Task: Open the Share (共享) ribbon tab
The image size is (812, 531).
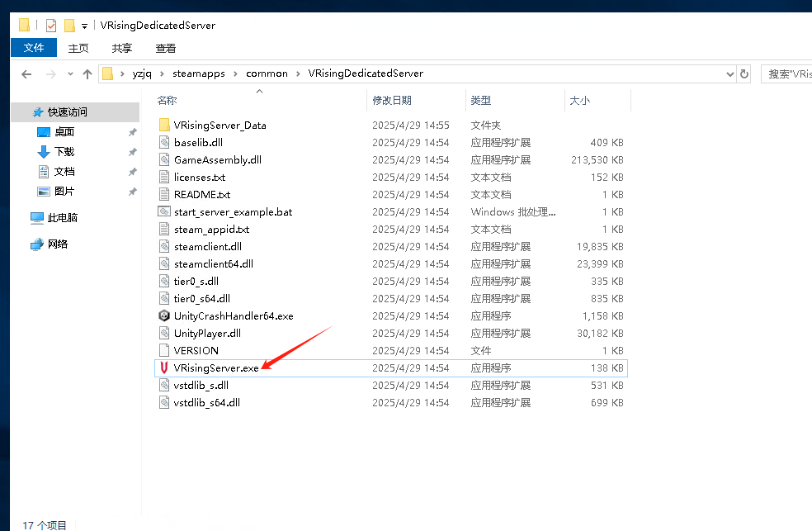Action: tap(121, 48)
